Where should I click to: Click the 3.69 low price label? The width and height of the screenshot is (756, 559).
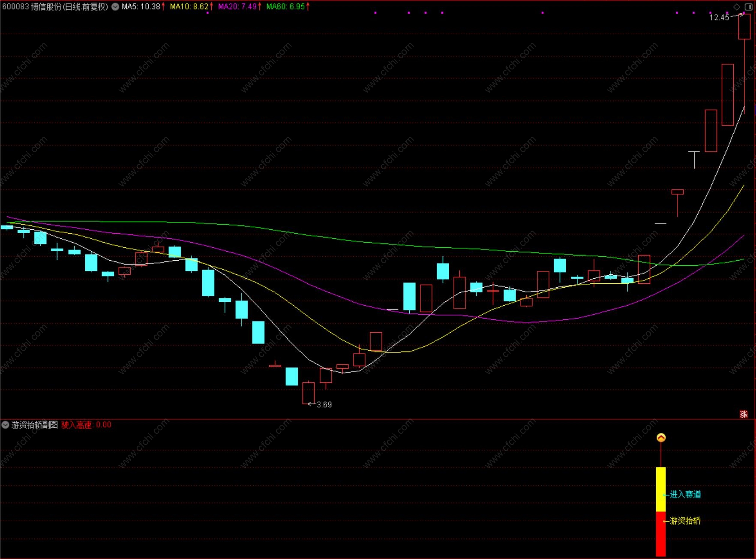pyautogui.click(x=324, y=405)
